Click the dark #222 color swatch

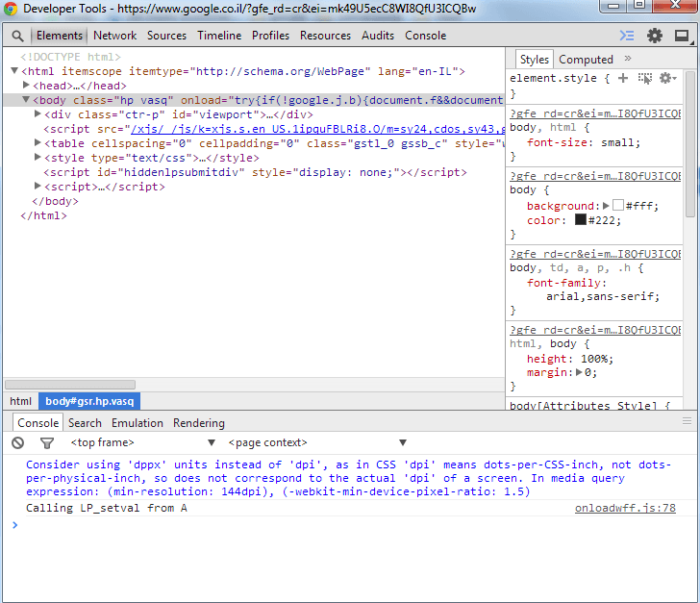pos(581,219)
